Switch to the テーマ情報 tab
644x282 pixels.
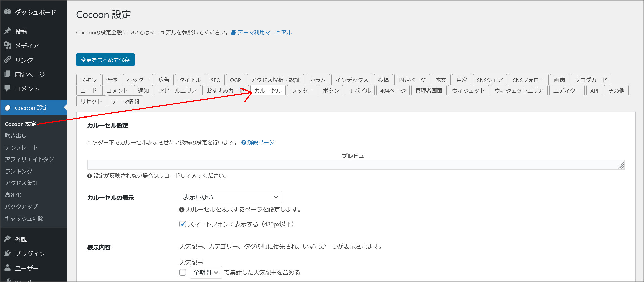point(125,101)
